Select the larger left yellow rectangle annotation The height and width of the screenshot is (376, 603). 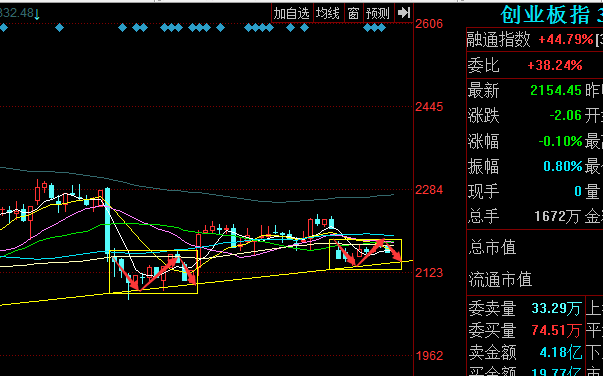click(x=153, y=272)
